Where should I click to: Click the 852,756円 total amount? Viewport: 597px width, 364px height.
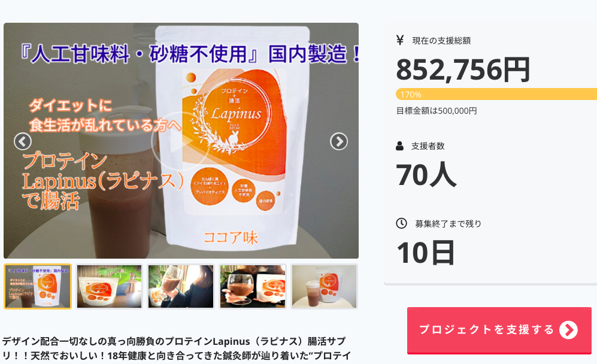[463, 69]
